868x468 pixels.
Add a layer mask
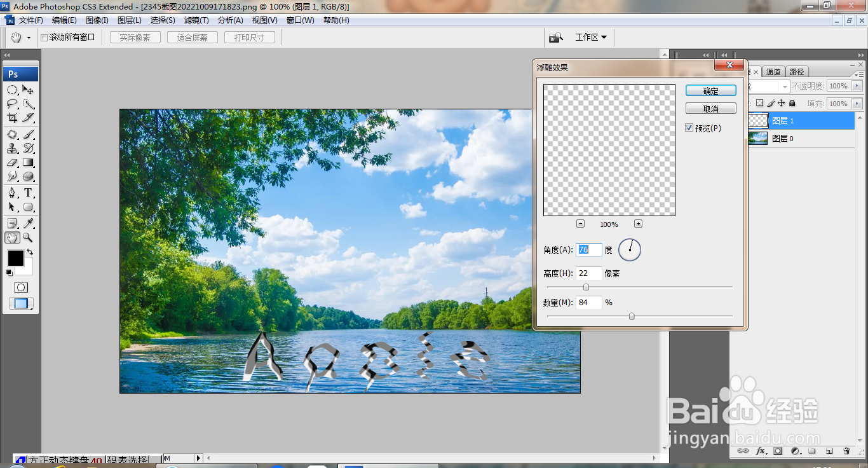(x=778, y=451)
